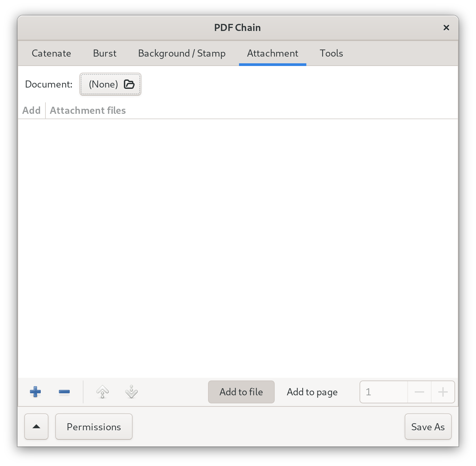Click the Permissions button
Viewport: 476px width, 466px height.
point(94,427)
